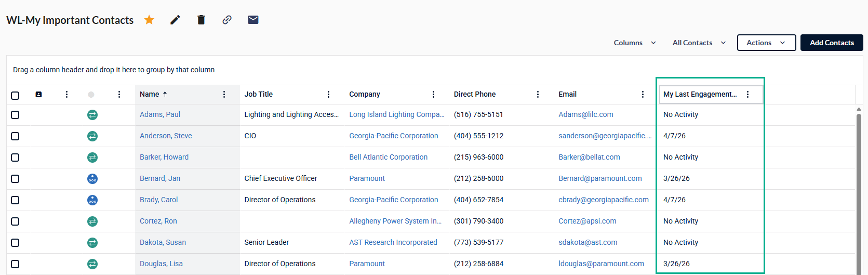Open email link Barker@bellat.com
The image size is (868, 275).
click(x=589, y=157)
